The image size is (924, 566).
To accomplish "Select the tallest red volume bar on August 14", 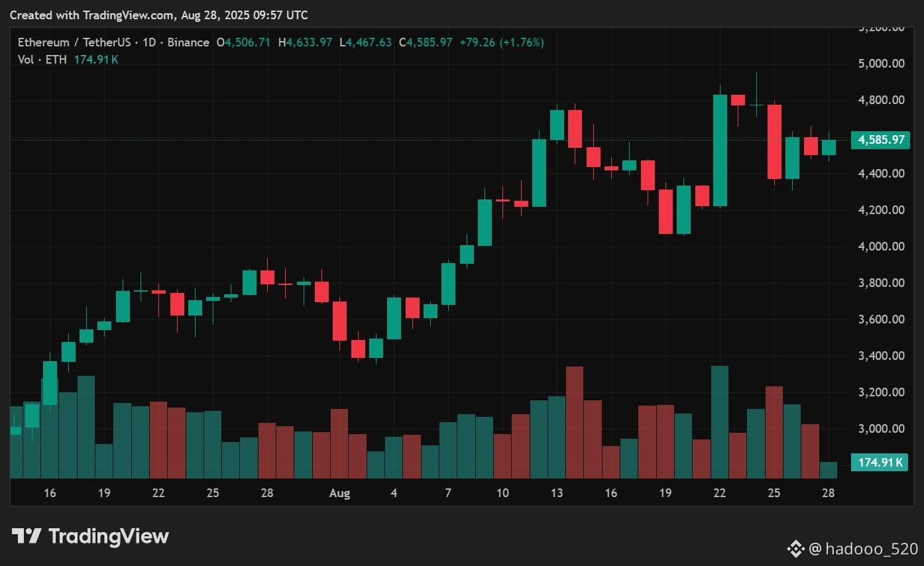I will (575, 422).
